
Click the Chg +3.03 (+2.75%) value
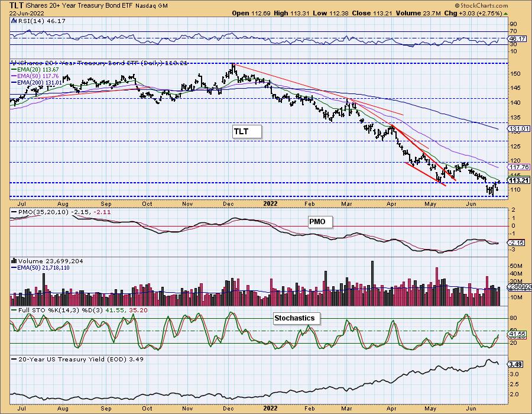473,13
